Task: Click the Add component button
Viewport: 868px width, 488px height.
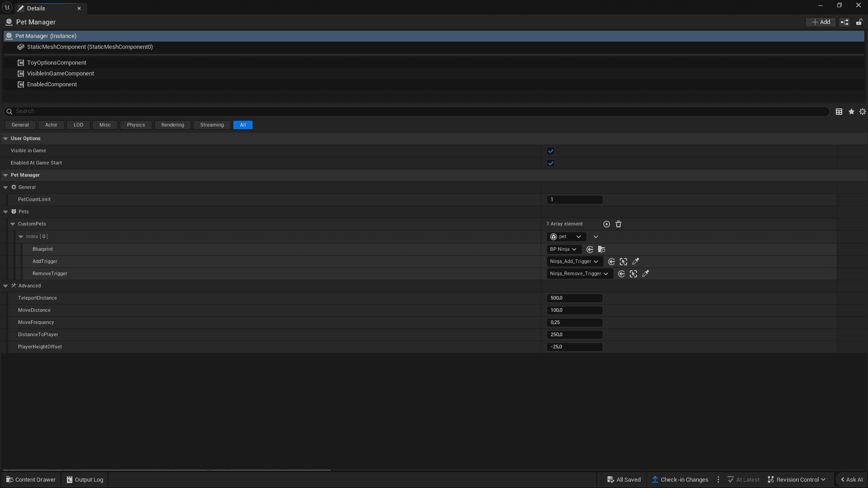Action: click(x=821, y=22)
